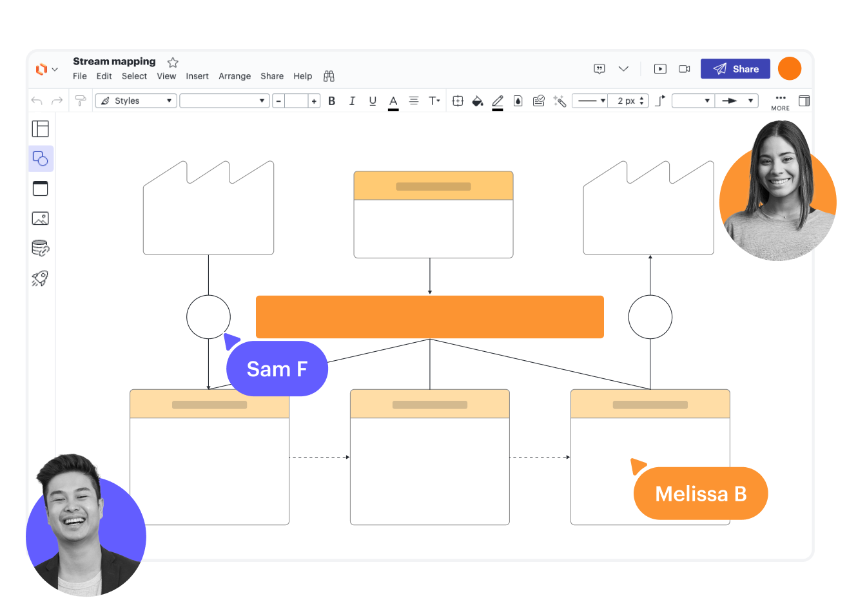
Task: Click the text color swatch
Action: (x=393, y=102)
